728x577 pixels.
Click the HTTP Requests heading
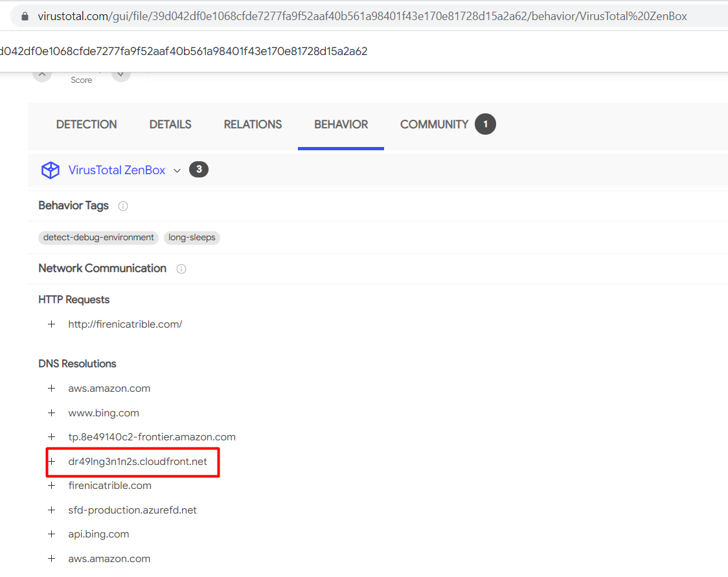point(74,299)
